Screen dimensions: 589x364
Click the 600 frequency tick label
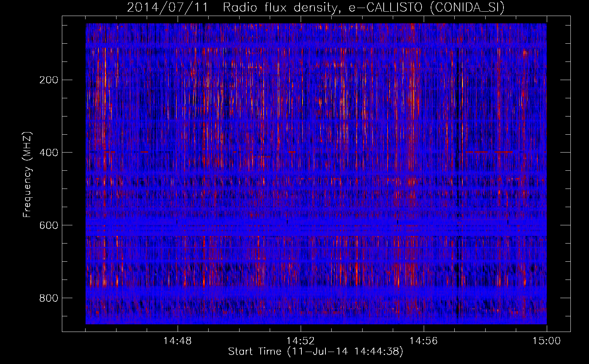click(x=49, y=225)
